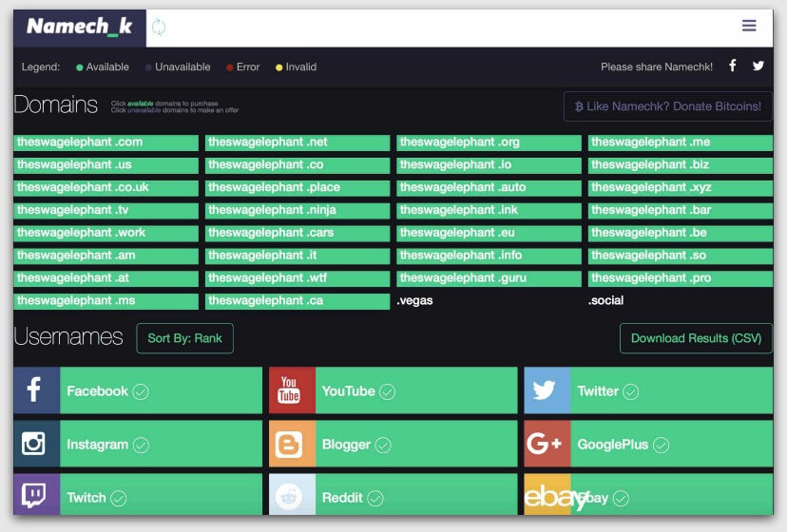Image resolution: width=787 pixels, height=532 pixels.
Task: Click the Namechk logo
Action: coord(80,28)
